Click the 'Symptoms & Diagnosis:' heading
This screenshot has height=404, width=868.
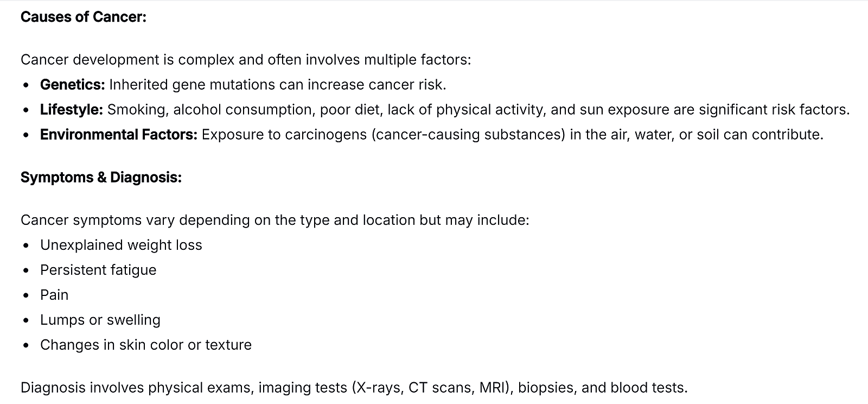tap(101, 178)
